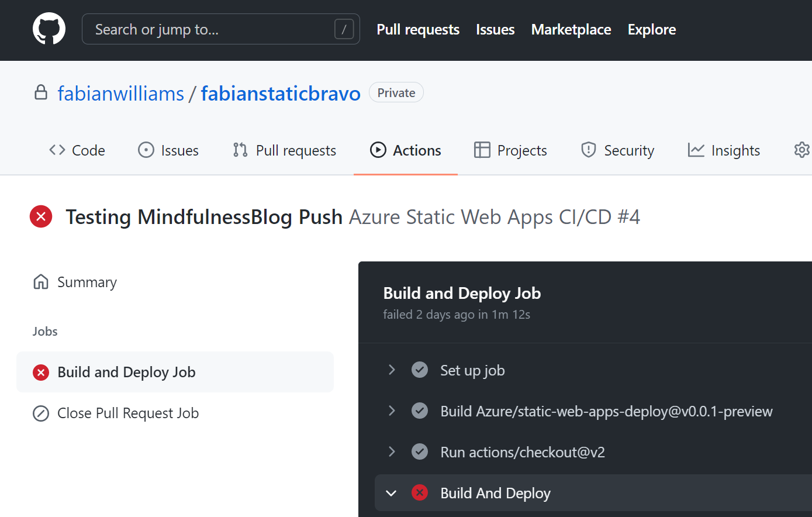Open the Run actions/checkout@v2 step
The width and height of the screenshot is (812, 517).
point(523,452)
